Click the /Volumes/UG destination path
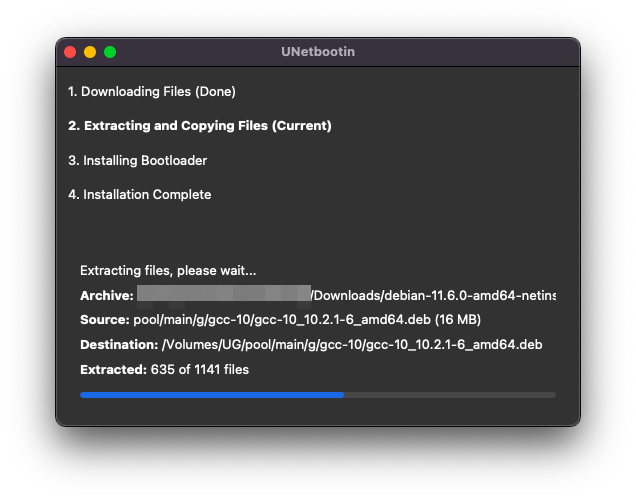Screen dimensions: 636x500 [x=352, y=345]
